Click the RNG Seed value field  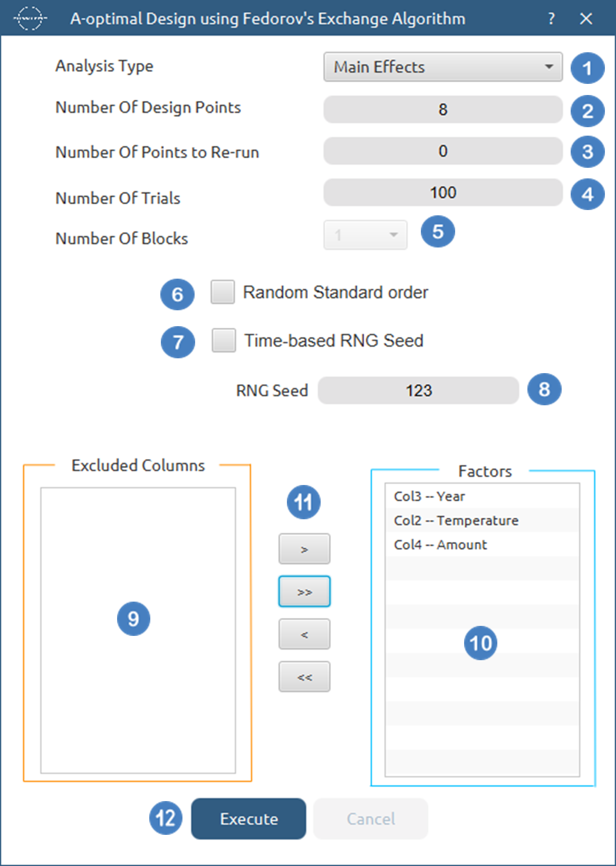pyautogui.click(x=418, y=391)
